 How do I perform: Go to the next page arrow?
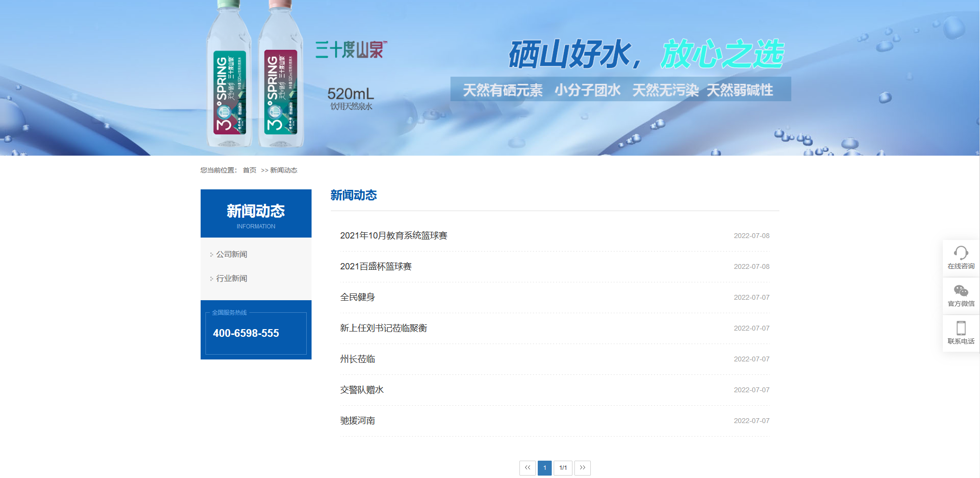pos(582,467)
